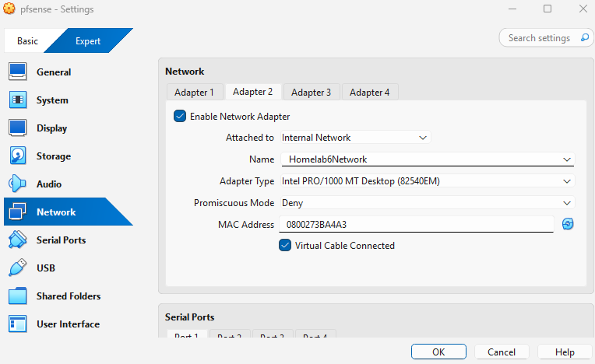Click the Network section heading
The width and height of the screenshot is (595, 364).
[x=185, y=72]
